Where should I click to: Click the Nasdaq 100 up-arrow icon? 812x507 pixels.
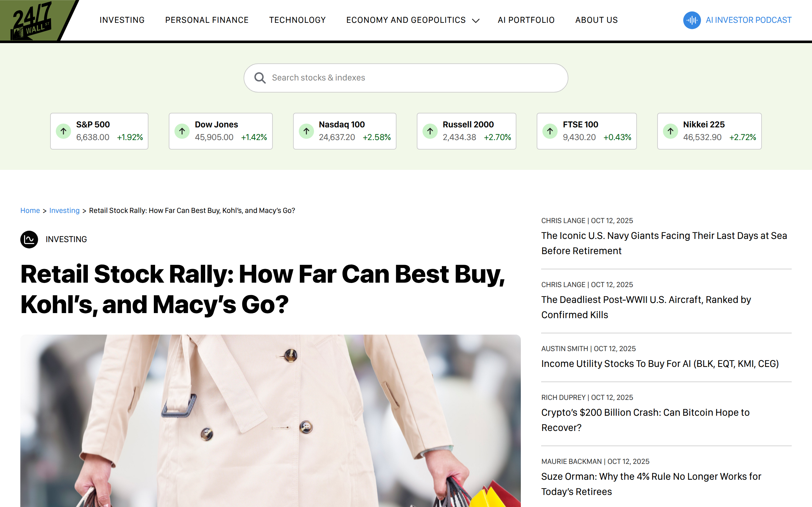(x=306, y=131)
